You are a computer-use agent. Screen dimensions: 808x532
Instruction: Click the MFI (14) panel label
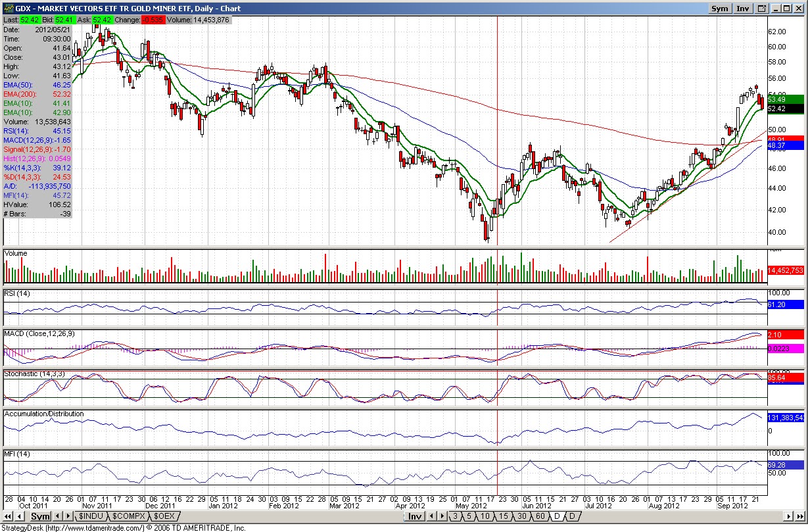18,454
